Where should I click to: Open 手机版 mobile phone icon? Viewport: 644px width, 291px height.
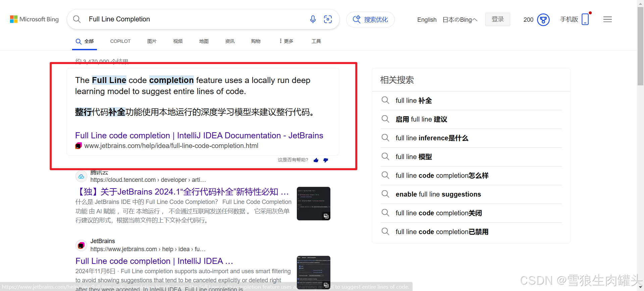click(x=585, y=19)
